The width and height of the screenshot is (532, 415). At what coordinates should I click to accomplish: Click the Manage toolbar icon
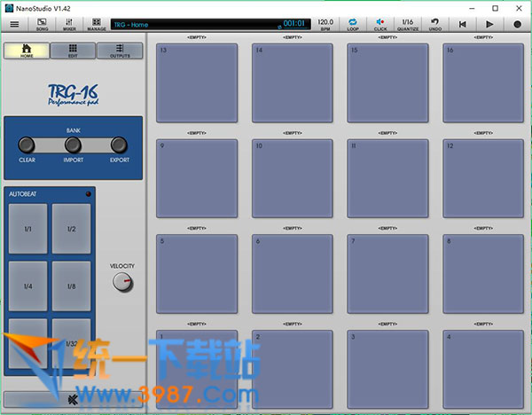pos(96,24)
